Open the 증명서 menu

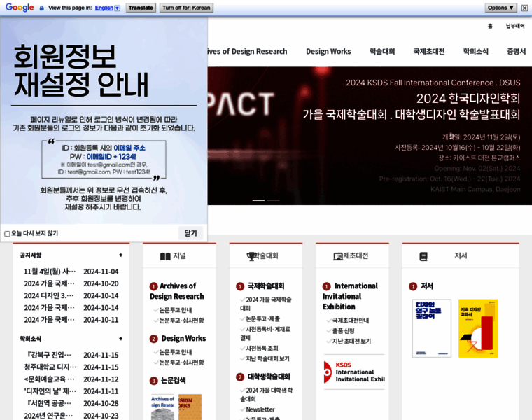[x=516, y=52]
